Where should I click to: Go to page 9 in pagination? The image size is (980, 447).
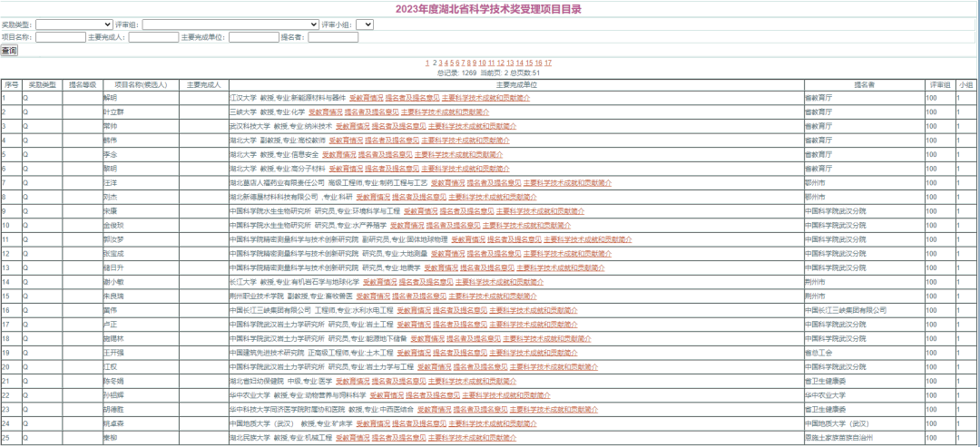(x=475, y=63)
